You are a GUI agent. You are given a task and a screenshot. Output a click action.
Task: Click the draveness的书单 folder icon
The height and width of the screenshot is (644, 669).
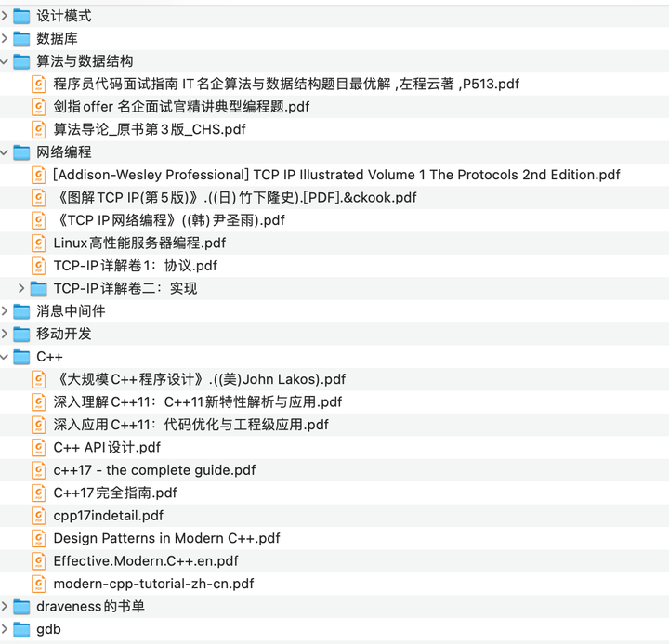[x=21, y=607]
